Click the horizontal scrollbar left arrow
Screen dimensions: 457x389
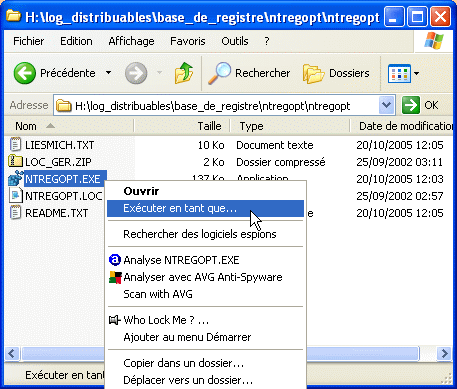[12, 353]
